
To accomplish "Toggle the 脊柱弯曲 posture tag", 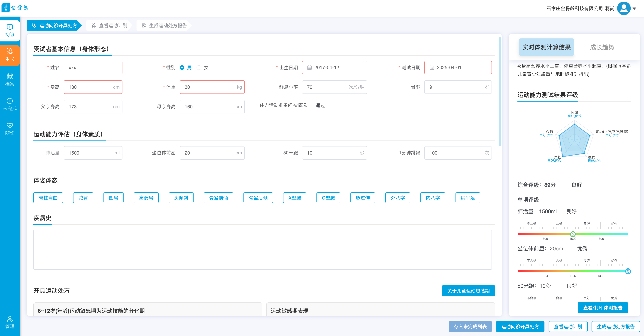I will pyautogui.click(x=48, y=198).
